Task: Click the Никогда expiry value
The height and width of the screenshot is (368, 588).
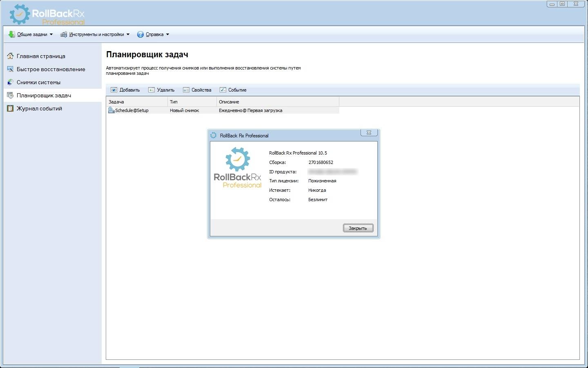Action: coord(317,190)
